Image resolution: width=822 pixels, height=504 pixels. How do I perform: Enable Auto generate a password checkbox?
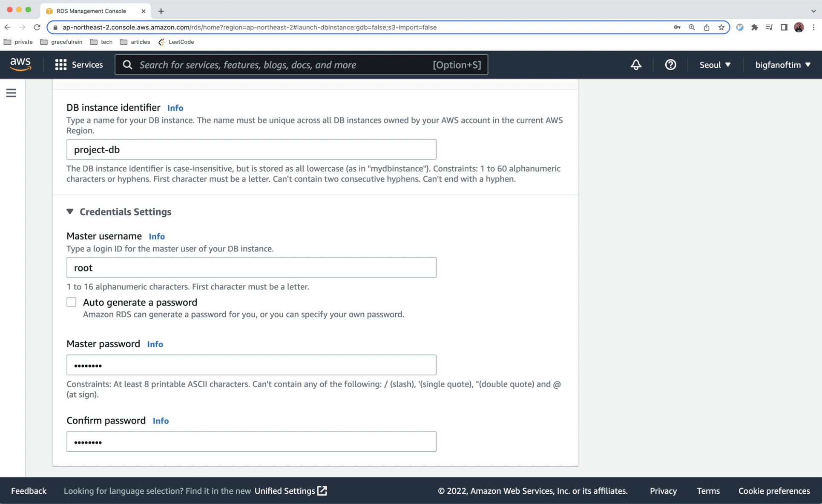point(72,302)
